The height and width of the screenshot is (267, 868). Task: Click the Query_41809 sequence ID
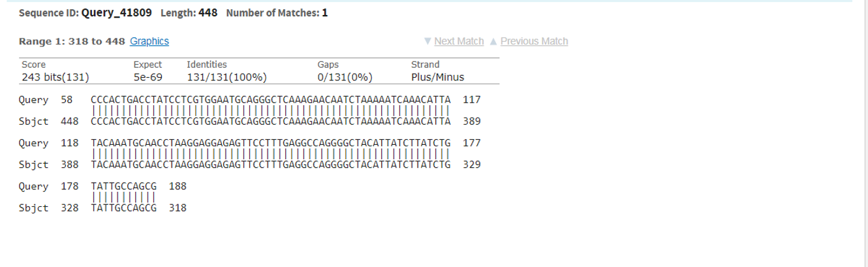pyautogui.click(x=117, y=13)
